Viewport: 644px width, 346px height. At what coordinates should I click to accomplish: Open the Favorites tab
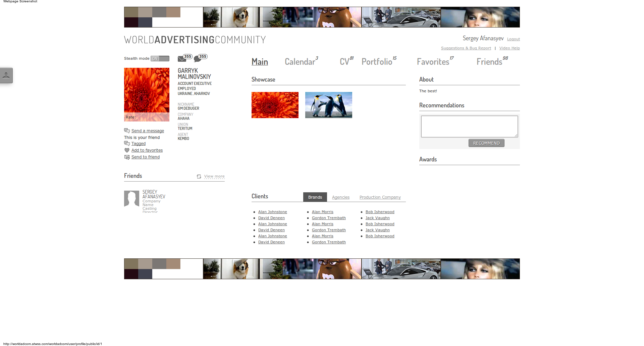tap(433, 62)
